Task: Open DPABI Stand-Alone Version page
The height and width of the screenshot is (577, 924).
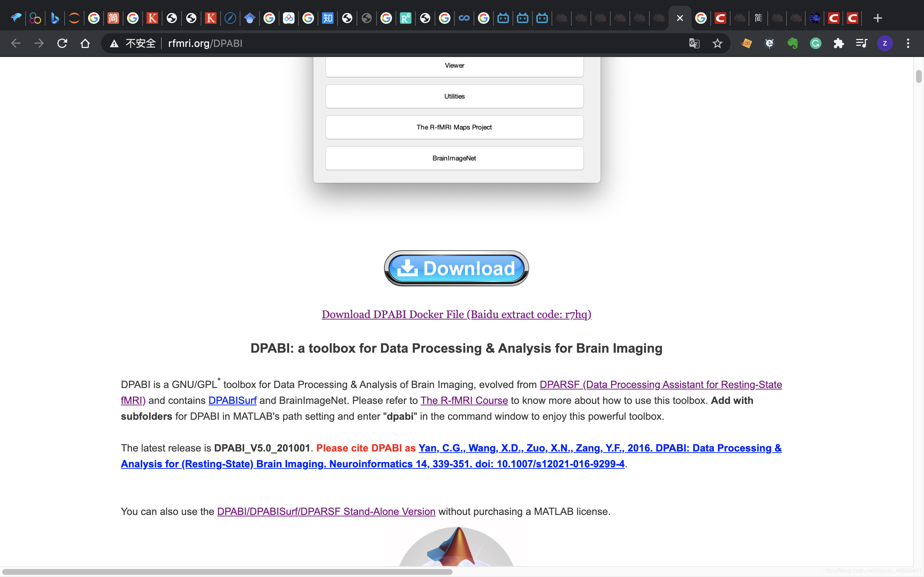Action: pyautogui.click(x=326, y=511)
